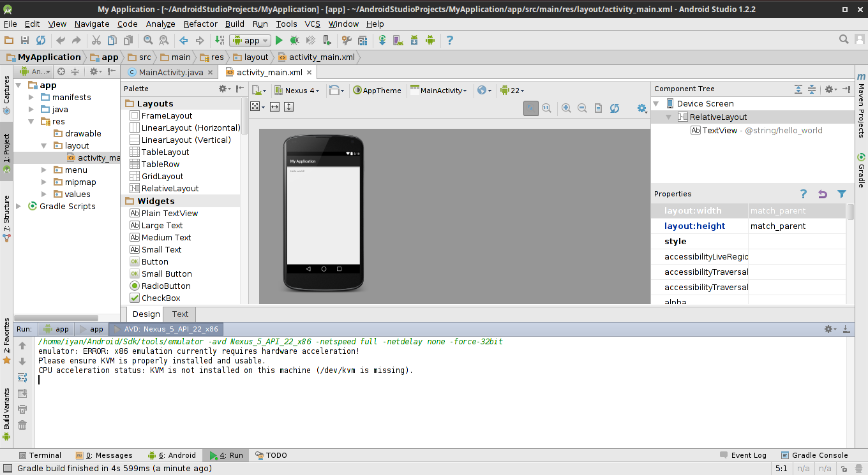868x475 pixels.
Task: Open the AppTheme selector button
Action: [x=377, y=91]
